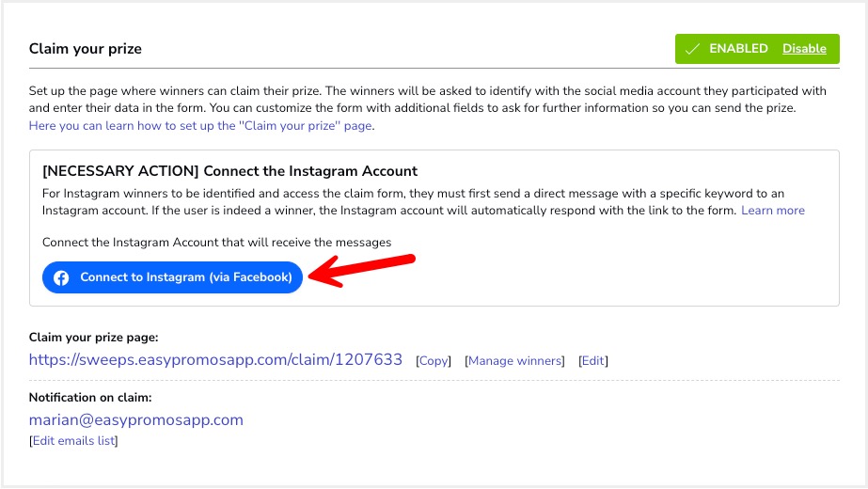Click the ENABLED status label
This screenshot has width=868, height=489.
click(738, 49)
